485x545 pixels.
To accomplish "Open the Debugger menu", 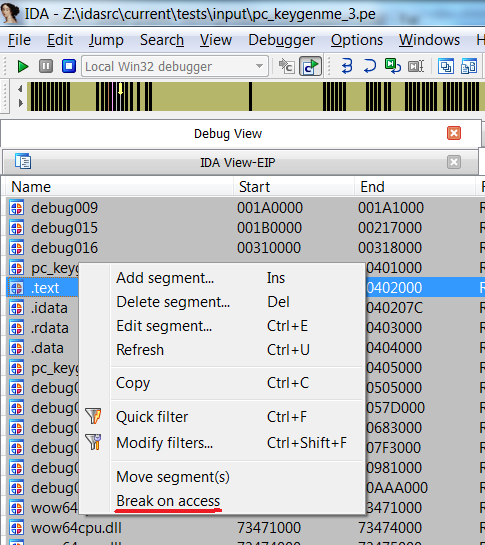I will (x=282, y=40).
